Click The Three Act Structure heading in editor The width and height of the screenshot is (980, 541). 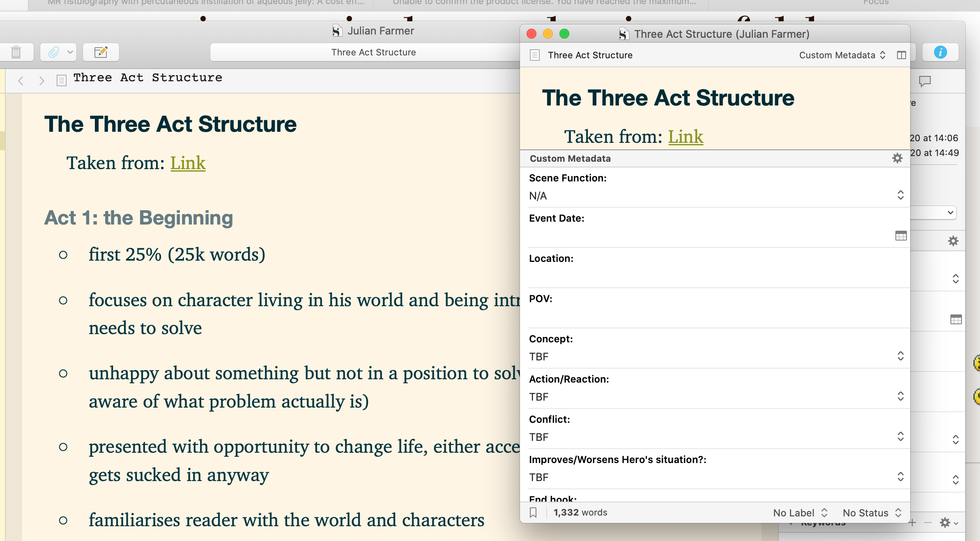pyautogui.click(x=170, y=124)
